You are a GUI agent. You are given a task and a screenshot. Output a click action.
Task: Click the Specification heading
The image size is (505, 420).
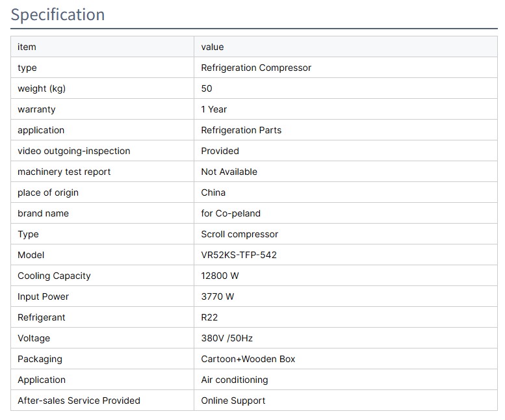pos(58,14)
